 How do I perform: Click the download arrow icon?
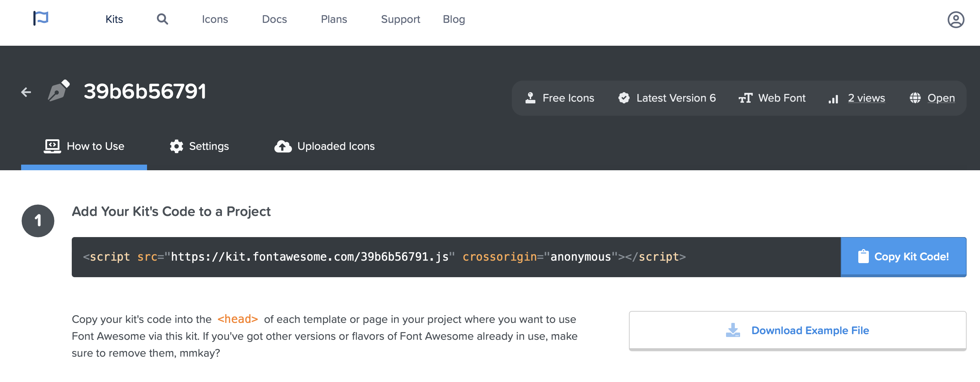point(733,330)
